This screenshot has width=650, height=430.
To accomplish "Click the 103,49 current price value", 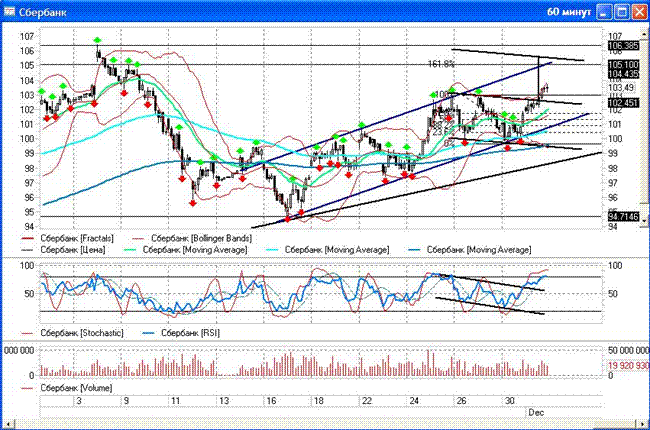I will 621,87.
